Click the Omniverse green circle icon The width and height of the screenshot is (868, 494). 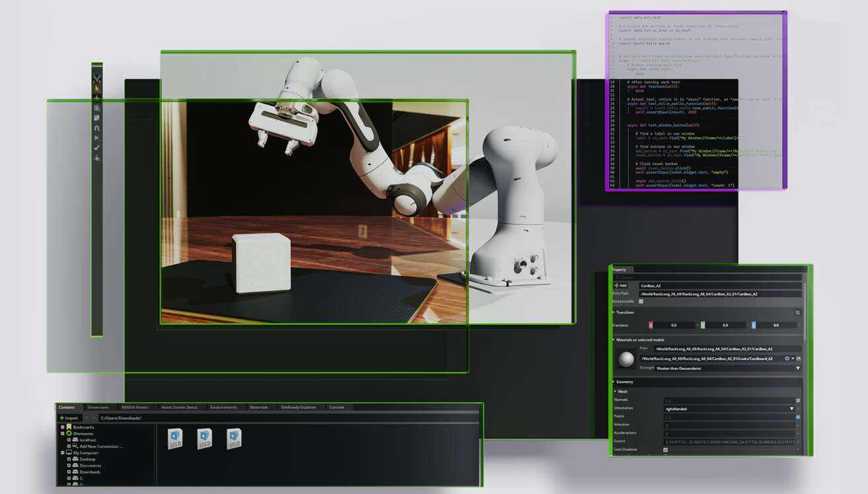69,433
